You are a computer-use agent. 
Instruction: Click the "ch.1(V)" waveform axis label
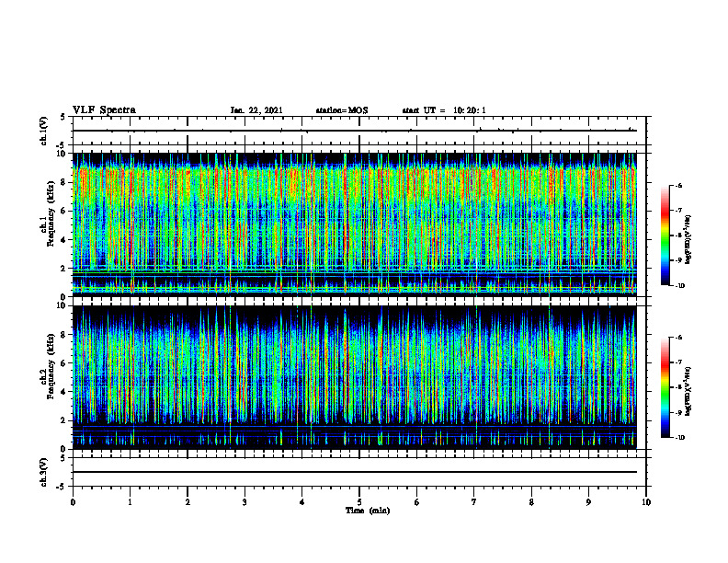click(43, 131)
